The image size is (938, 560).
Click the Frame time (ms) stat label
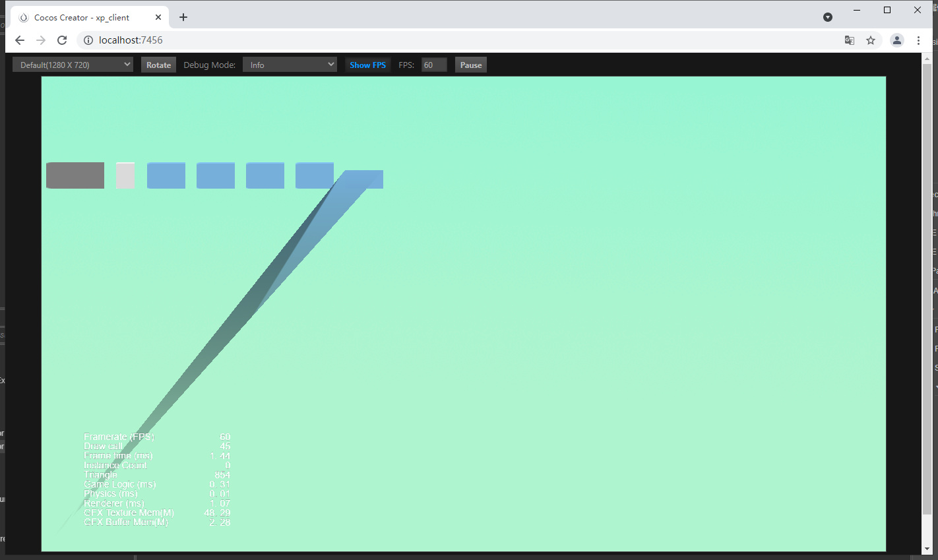coord(118,456)
